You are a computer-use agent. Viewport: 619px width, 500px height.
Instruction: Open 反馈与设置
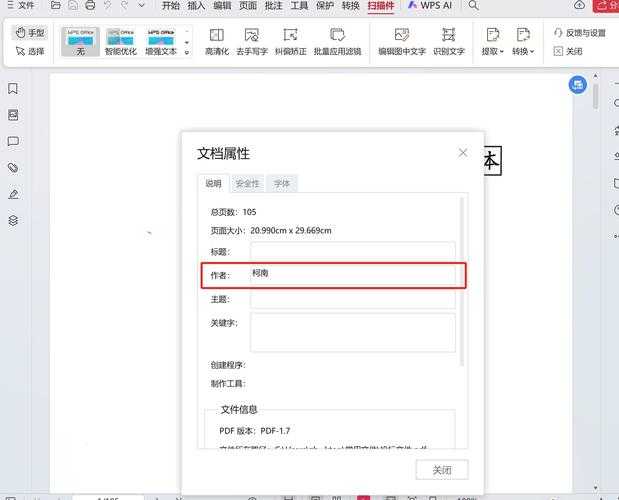pos(580,33)
